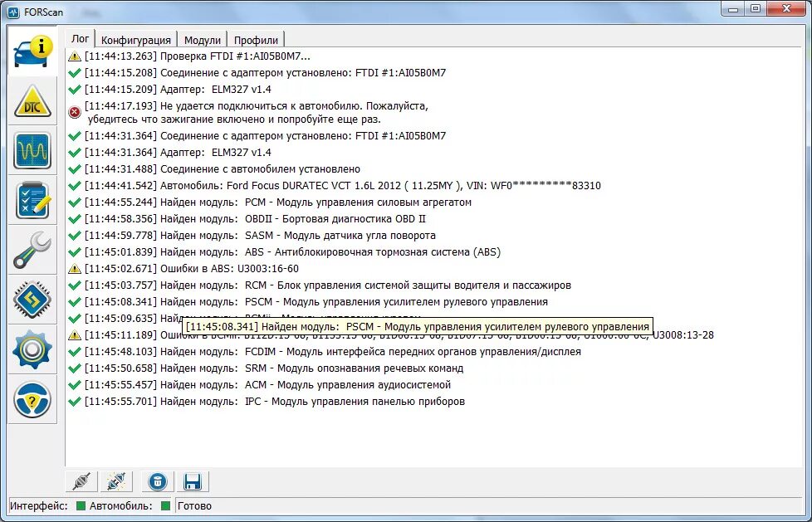The width and height of the screenshot is (812, 522).
Task: Click the disconnect plug button
Action: [116, 481]
